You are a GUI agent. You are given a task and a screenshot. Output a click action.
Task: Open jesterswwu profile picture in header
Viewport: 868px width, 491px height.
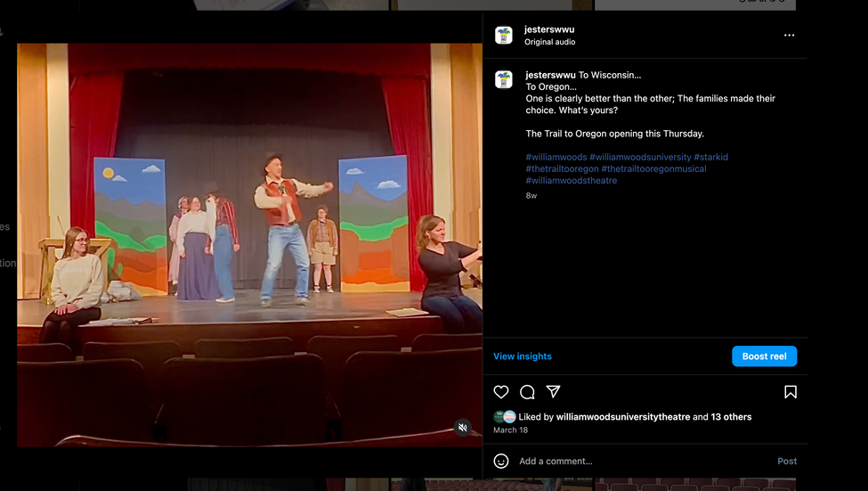tap(504, 35)
